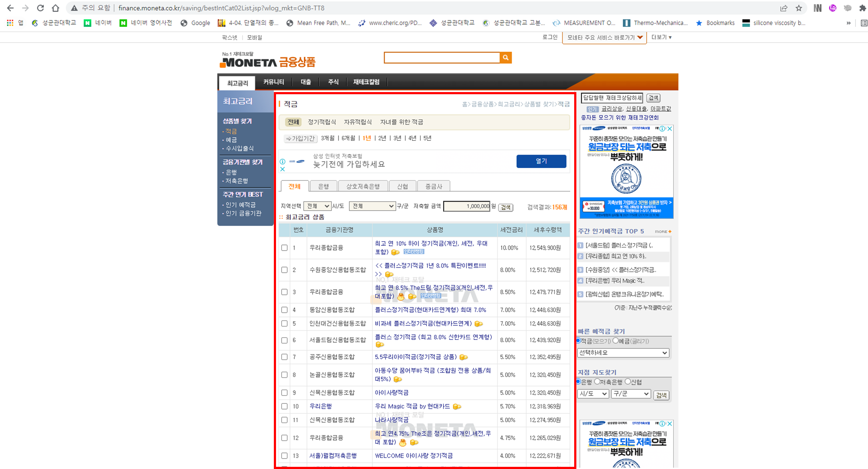Click the share page icon in the address bar
The image size is (868, 469).
[x=783, y=8]
